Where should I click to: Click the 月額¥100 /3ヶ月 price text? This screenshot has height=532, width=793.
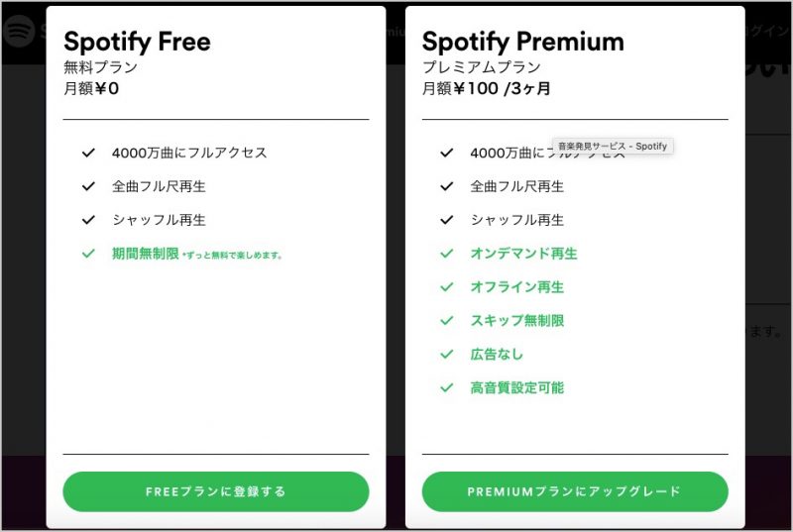(x=486, y=88)
